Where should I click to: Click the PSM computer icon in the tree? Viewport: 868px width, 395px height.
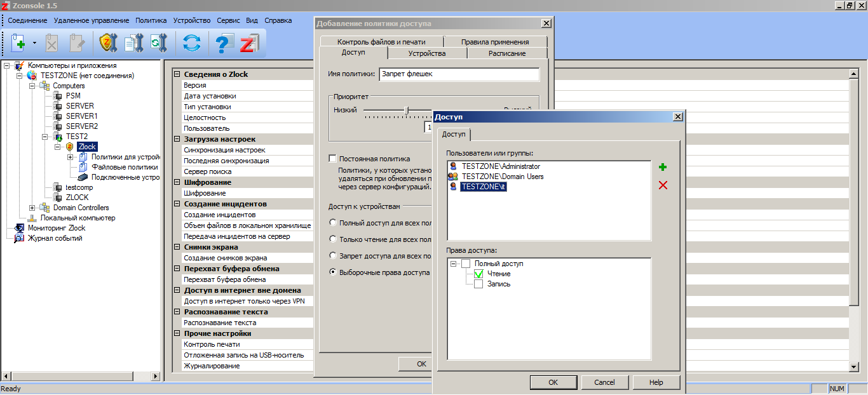point(58,96)
